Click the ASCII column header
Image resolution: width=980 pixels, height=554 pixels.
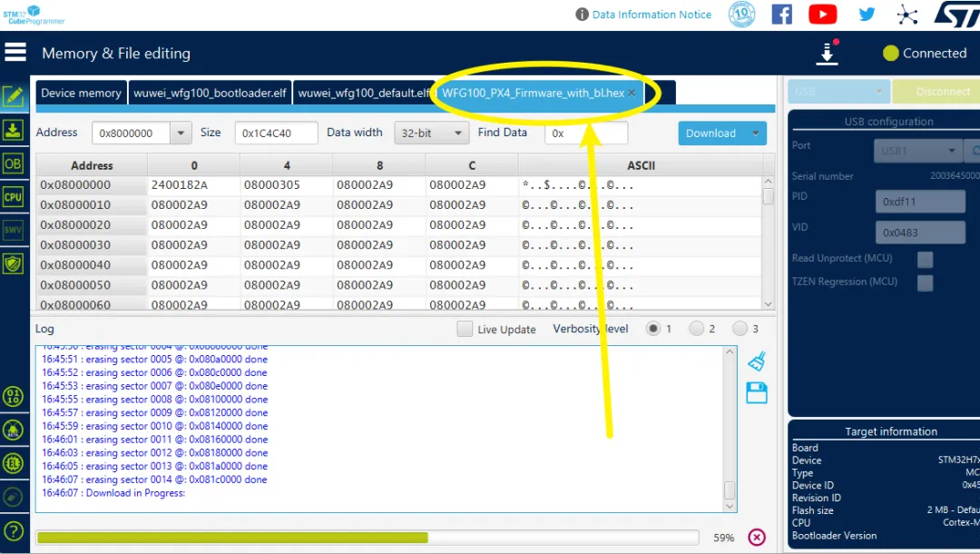tap(641, 165)
